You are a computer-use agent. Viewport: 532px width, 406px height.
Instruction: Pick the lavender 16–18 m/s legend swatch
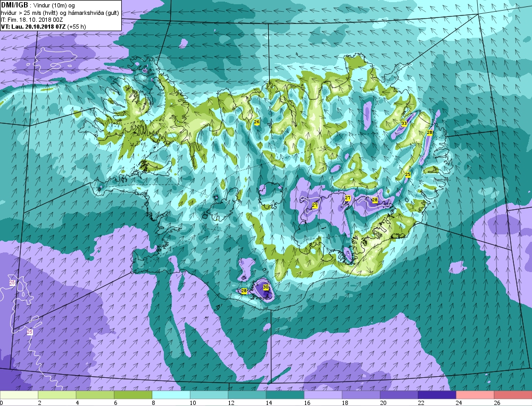[x=323, y=395]
